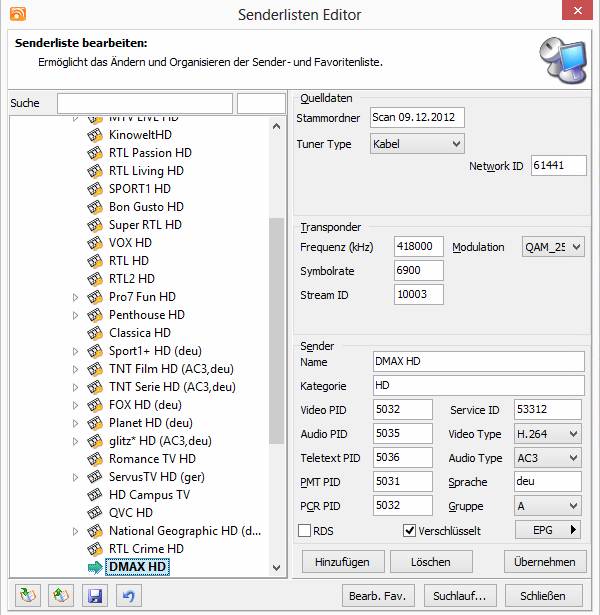Click the import channel list icon
The height and width of the screenshot is (615, 600).
click(x=29, y=595)
